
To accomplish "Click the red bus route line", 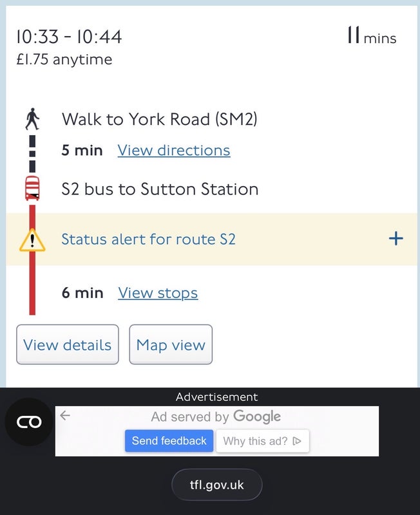I will (32, 283).
